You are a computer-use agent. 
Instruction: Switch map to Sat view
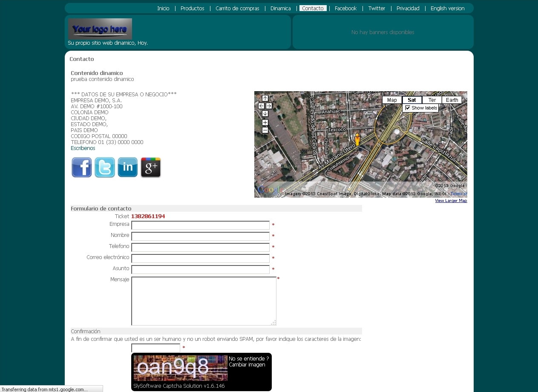point(412,100)
